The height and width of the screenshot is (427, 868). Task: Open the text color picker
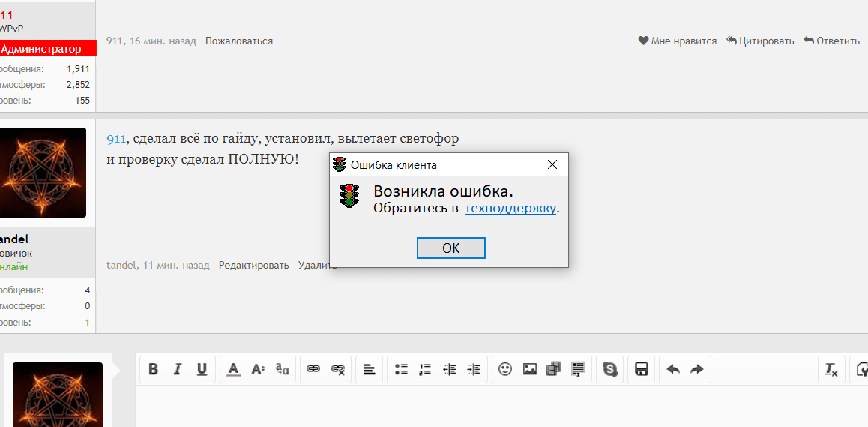234,369
